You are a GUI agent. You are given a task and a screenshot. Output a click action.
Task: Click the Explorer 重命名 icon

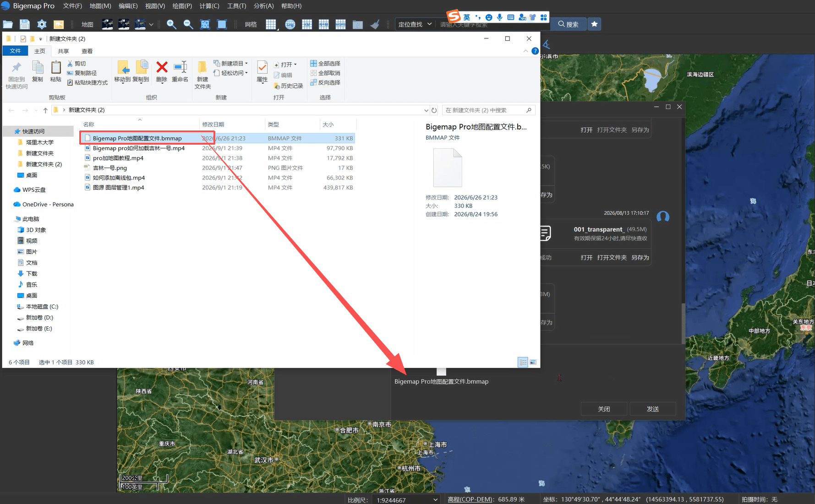(180, 72)
